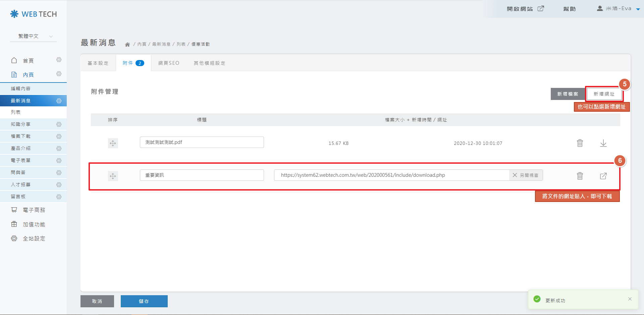The width and height of the screenshot is (644, 315).
Task: Open settings gear next to 首頁
Action: 59,60
